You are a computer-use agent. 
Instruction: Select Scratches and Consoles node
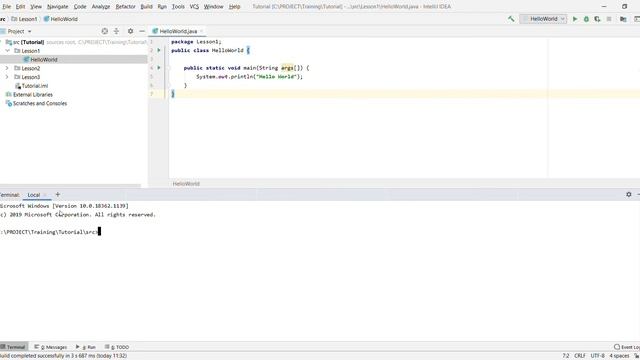pos(36,103)
